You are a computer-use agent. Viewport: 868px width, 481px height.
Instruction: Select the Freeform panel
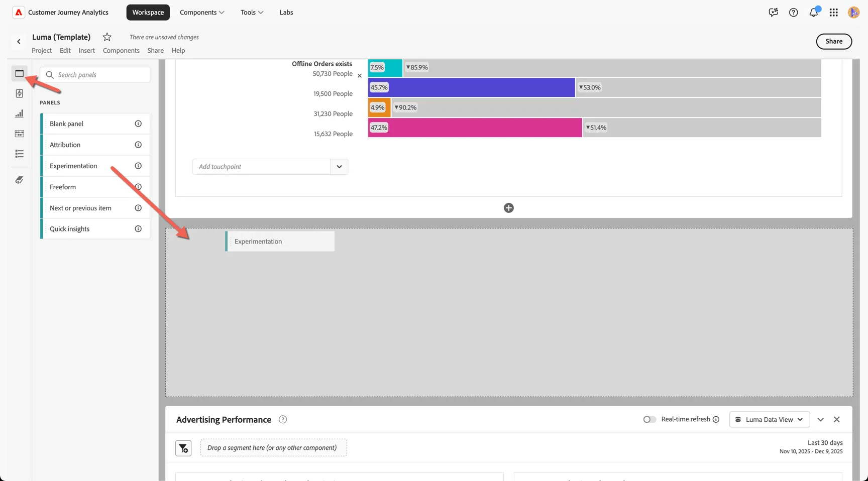[x=95, y=187]
